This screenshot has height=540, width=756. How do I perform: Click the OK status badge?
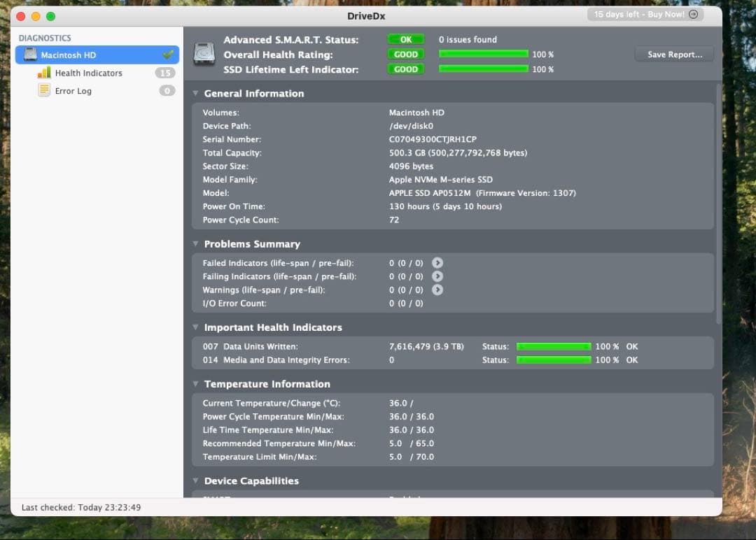(x=406, y=39)
